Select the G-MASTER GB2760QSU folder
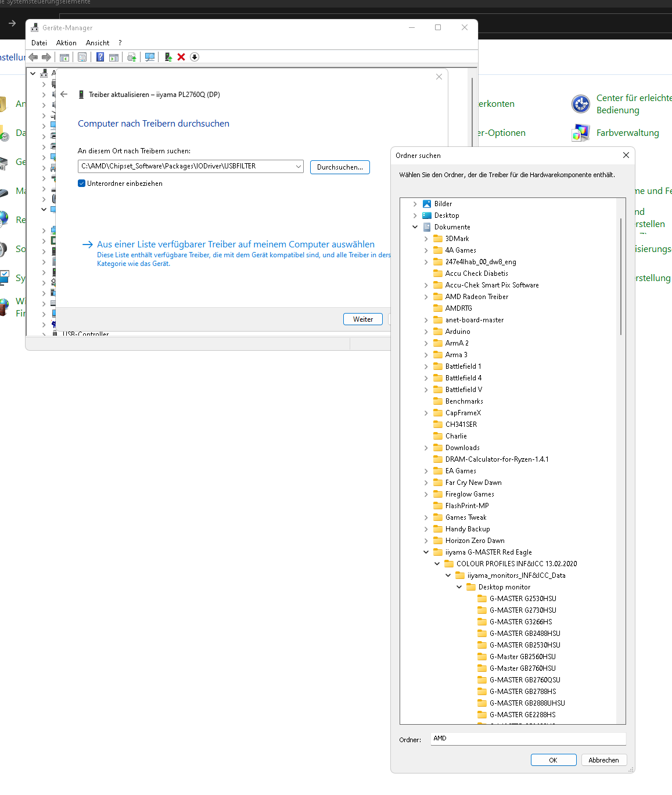 tap(524, 680)
